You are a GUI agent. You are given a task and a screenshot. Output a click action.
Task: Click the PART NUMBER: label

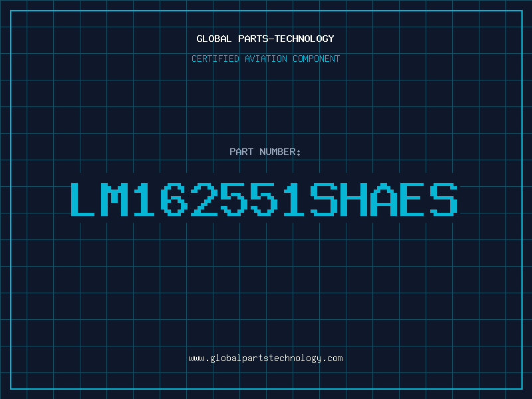pyautogui.click(x=265, y=152)
